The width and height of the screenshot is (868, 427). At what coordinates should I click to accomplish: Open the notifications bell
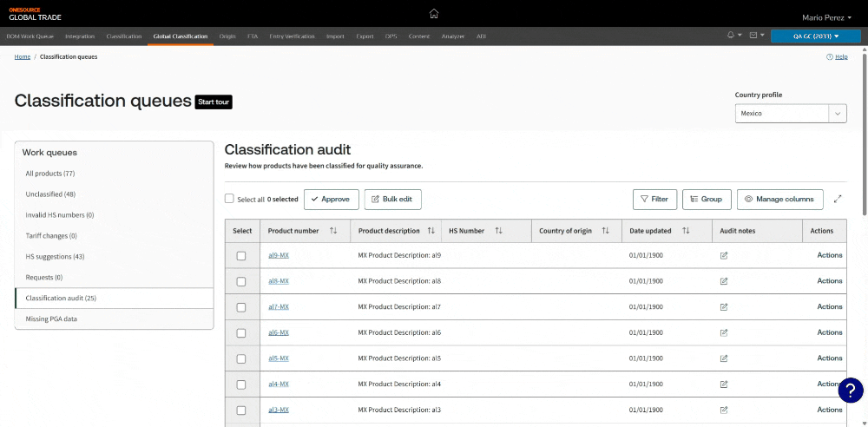coord(731,36)
